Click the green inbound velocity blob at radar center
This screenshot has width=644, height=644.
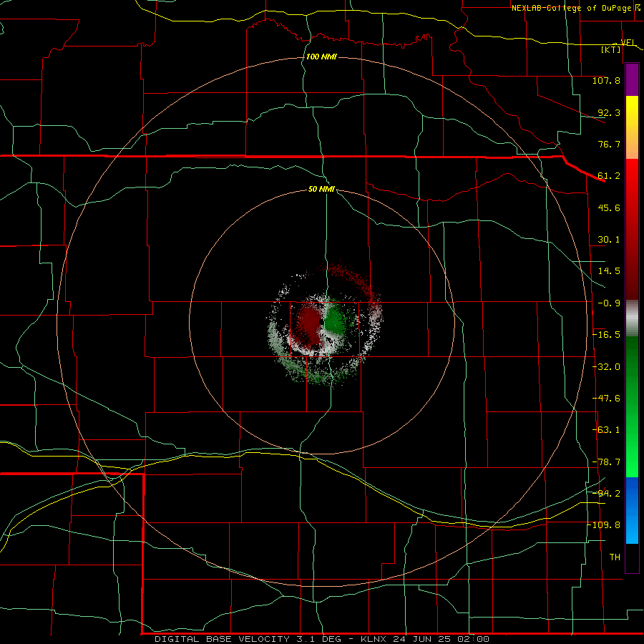336,319
